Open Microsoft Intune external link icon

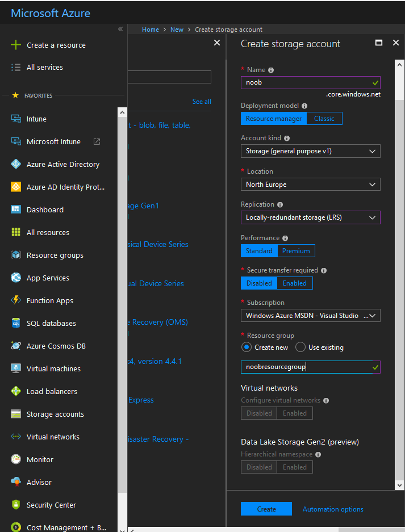point(97,141)
